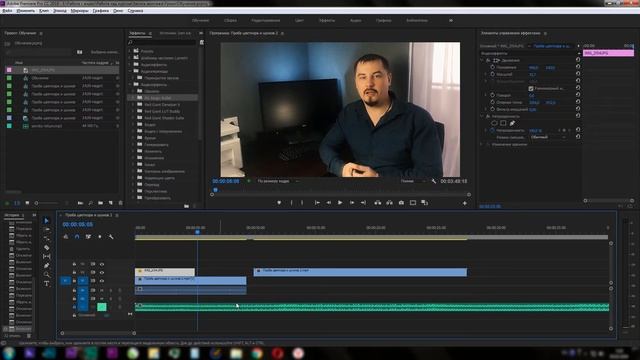This screenshot has height=360, width=640.
Task: Open Program monitor settings wrench
Action: tap(433, 181)
